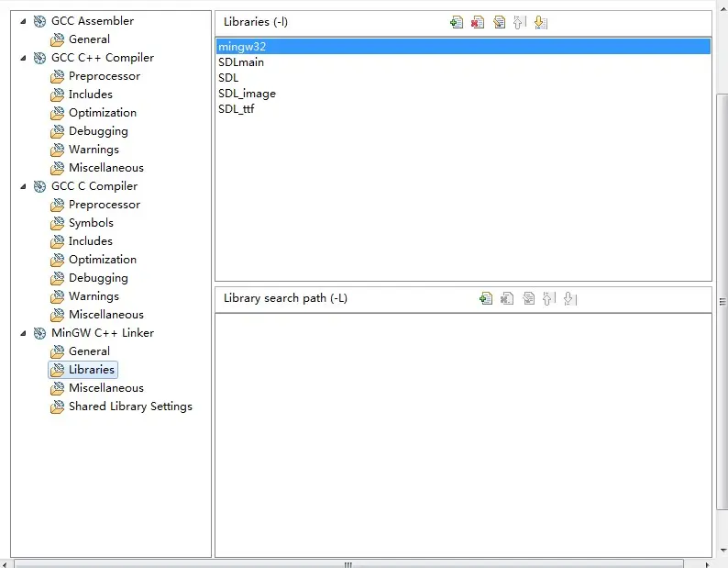This screenshot has height=568, width=728.
Task: Open Symbols under GCC C Compiler
Action: pyautogui.click(x=91, y=223)
